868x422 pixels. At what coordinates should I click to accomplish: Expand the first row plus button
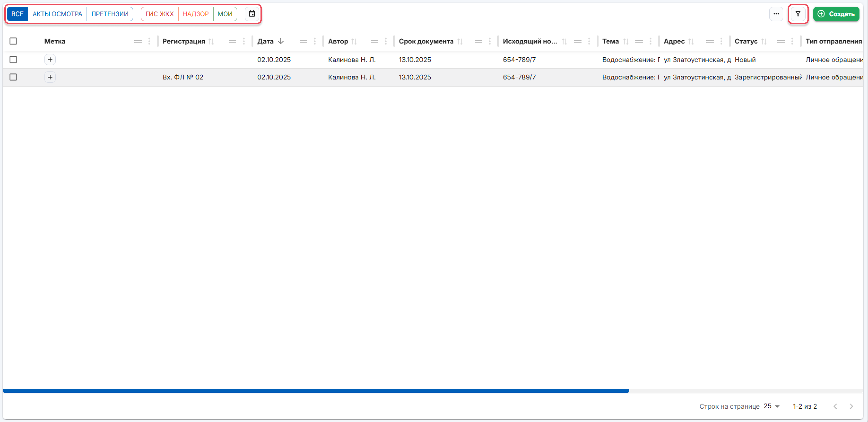point(50,60)
